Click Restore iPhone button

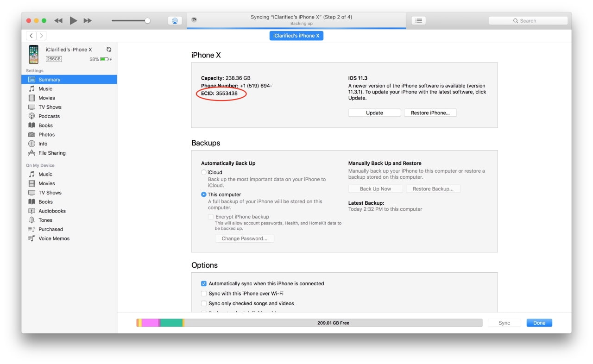tap(430, 113)
